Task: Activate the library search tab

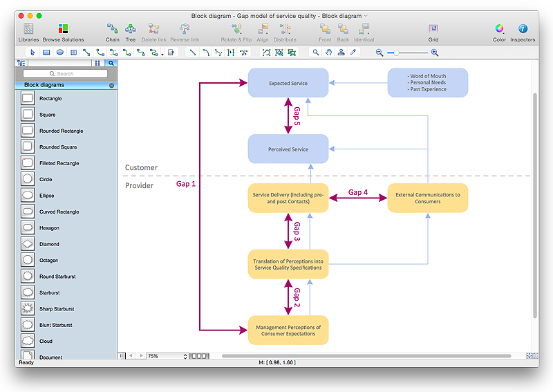Action: click(111, 63)
